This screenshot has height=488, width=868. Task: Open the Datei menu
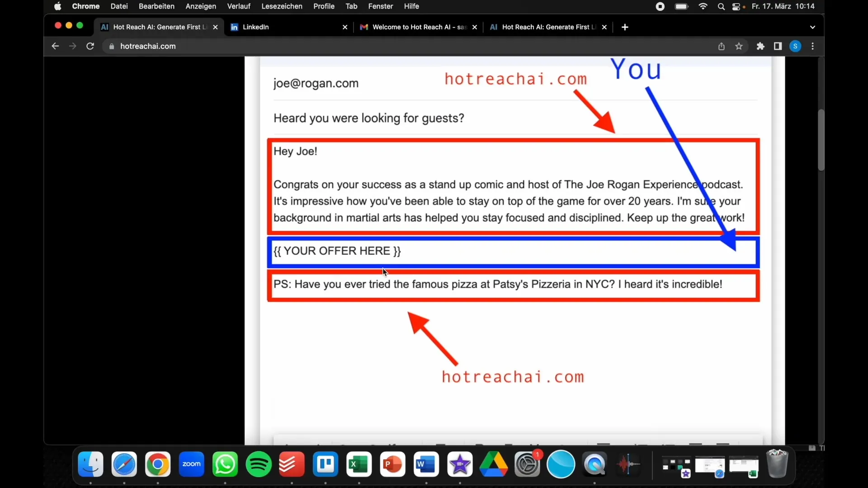tap(119, 6)
